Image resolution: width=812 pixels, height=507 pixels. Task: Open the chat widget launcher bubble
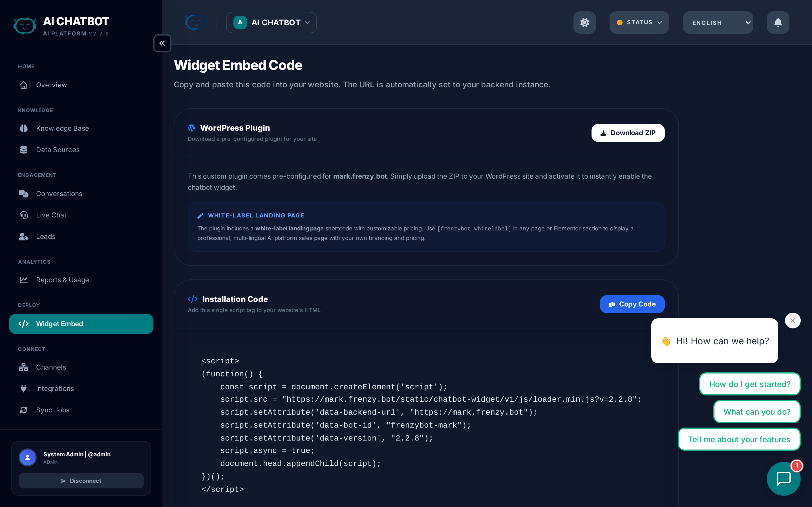[x=784, y=479]
